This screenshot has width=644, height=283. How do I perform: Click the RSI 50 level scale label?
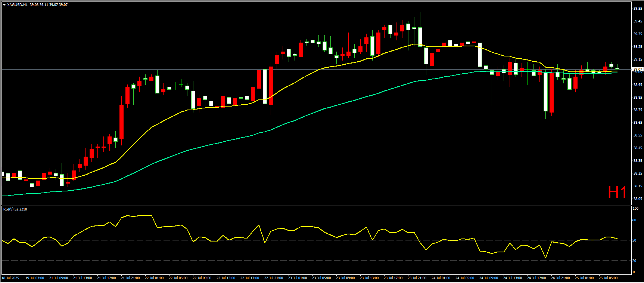click(x=634, y=240)
